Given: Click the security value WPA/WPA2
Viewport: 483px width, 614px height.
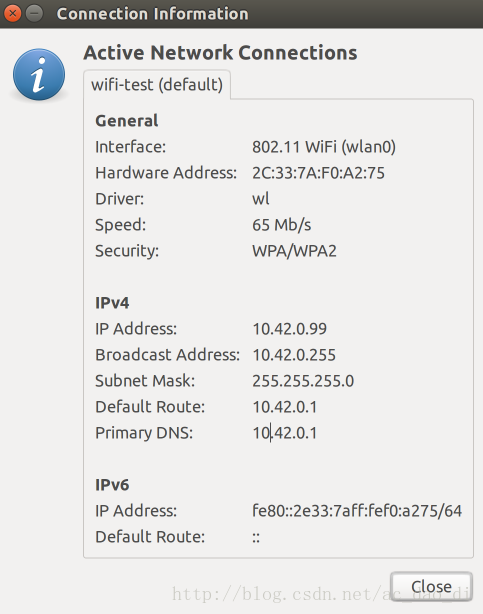Looking at the screenshot, I should [294, 251].
